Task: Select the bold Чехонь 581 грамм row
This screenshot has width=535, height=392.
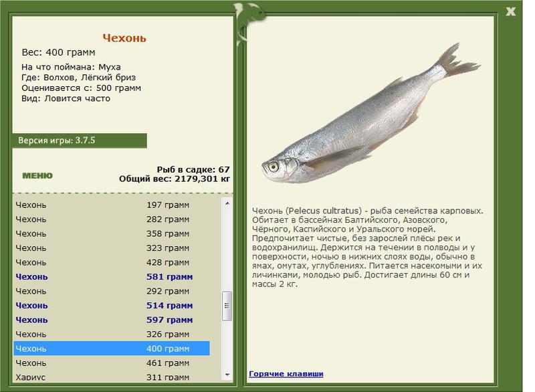Action: coord(112,277)
